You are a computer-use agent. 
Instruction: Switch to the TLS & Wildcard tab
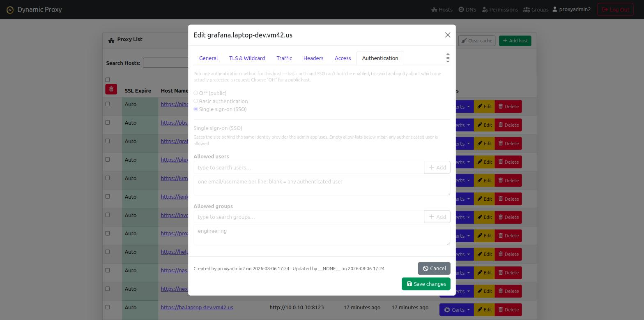pyautogui.click(x=247, y=58)
